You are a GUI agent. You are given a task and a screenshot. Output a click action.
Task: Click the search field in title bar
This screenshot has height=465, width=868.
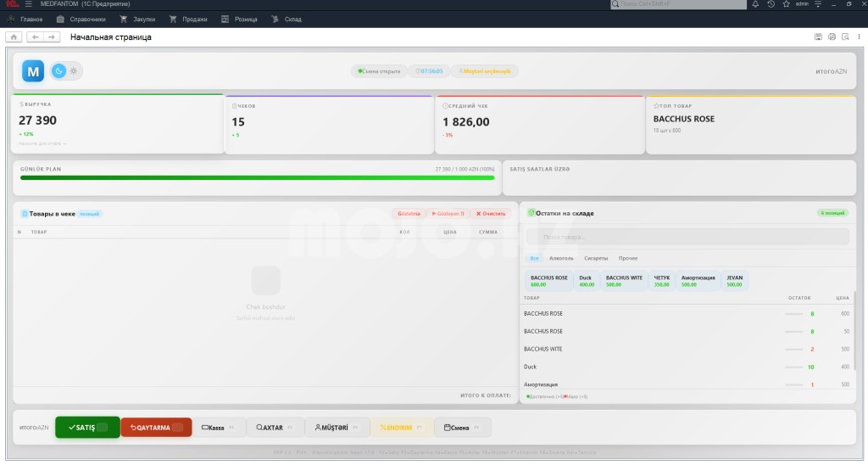pos(679,4)
